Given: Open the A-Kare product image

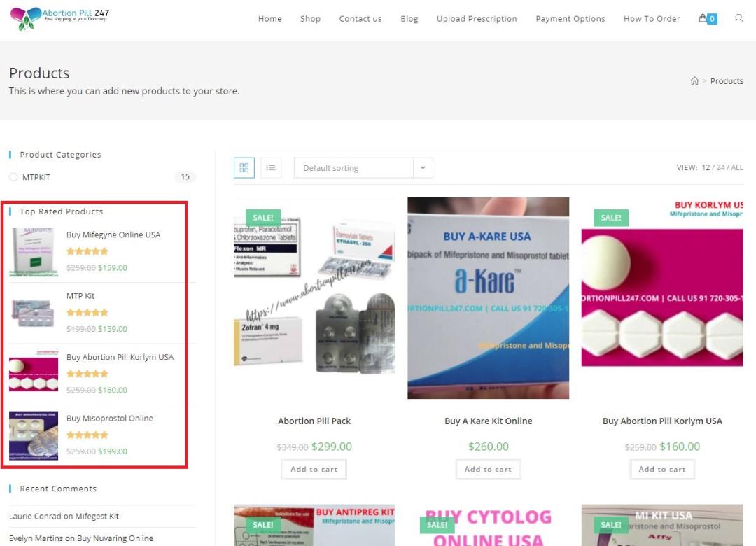Looking at the screenshot, I should pyautogui.click(x=489, y=297).
